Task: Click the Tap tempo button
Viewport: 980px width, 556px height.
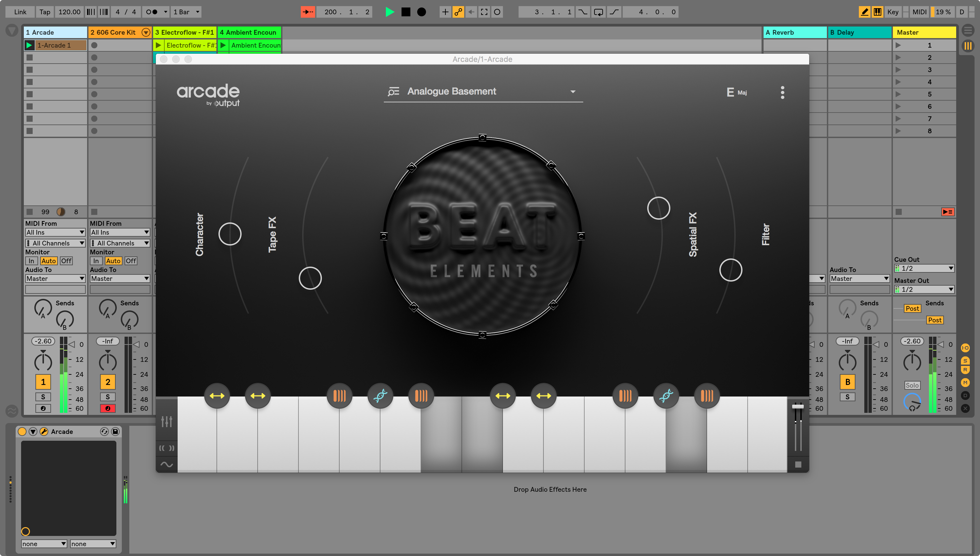Action: pos(44,12)
